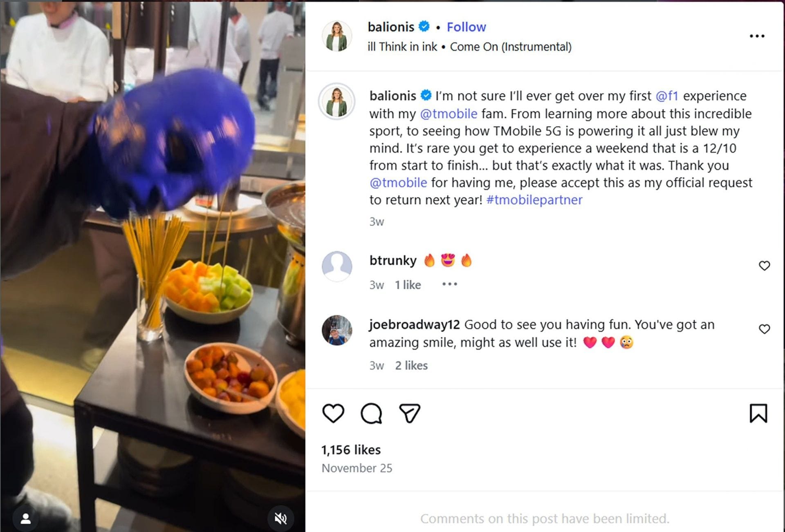785x532 pixels.
Task: Like the post using the heart icon
Action: click(x=333, y=413)
